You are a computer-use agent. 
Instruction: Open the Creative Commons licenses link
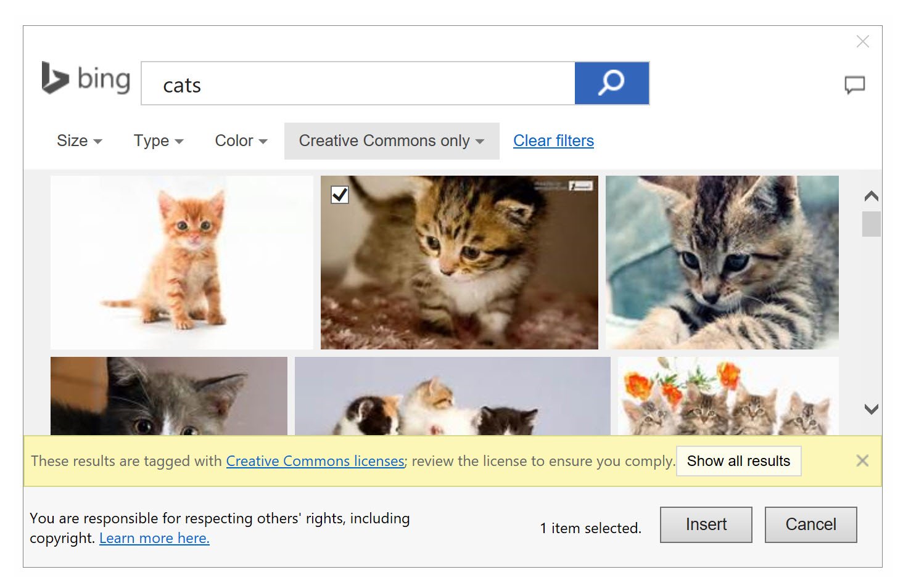[315, 461]
